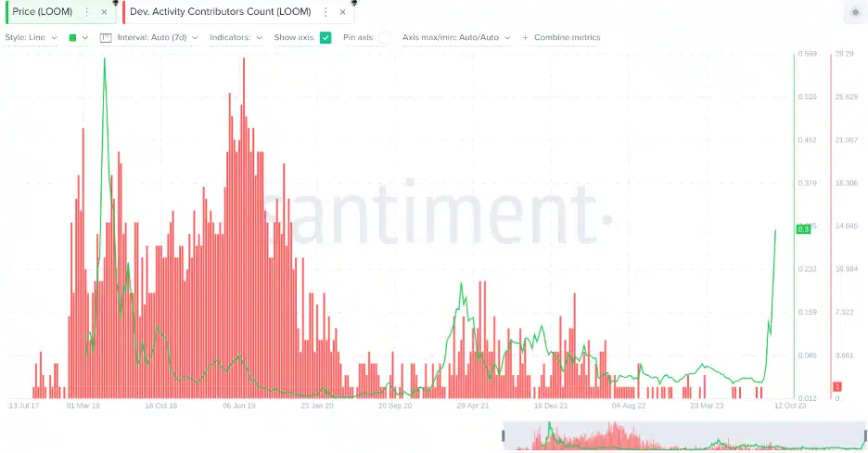This screenshot has width=868, height=453.
Task: Click the 29 Apr 21 date label
Action: click(473, 406)
